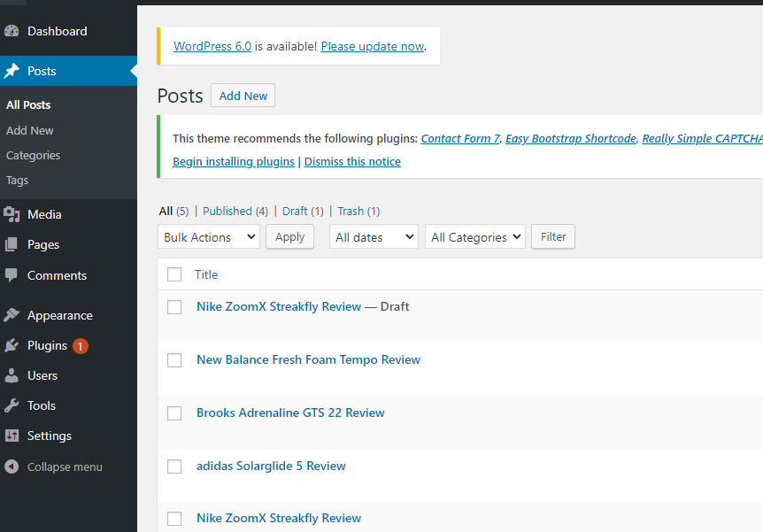Open Really Simple CAPTCHA plugin link

[702, 139]
